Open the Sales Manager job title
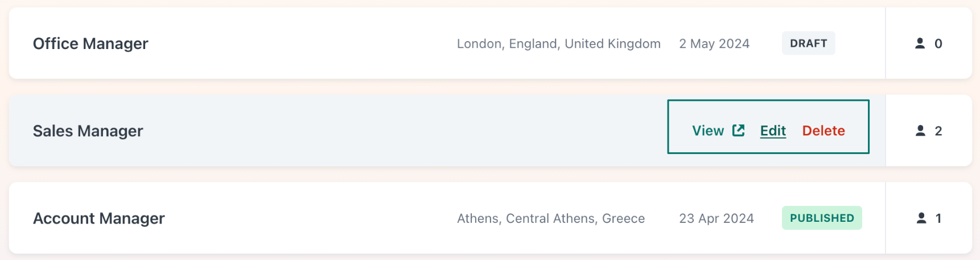The height and width of the screenshot is (260, 980). pyautogui.click(x=88, y=131)
